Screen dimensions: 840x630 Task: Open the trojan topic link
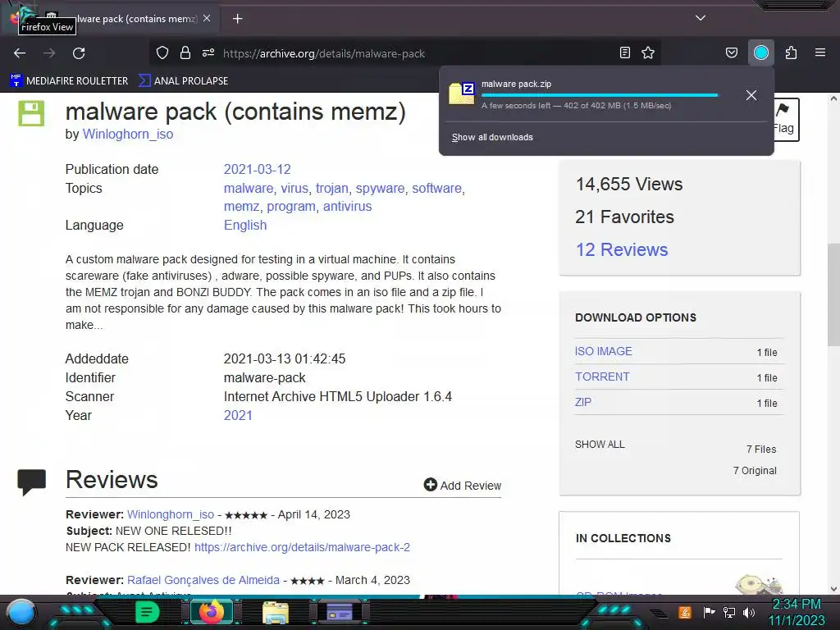tap(331, 188)
